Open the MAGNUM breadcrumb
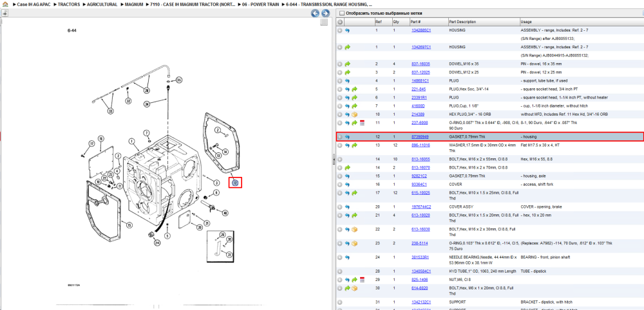Viewport: 644px width, 310px height. [x=135, y=4]
